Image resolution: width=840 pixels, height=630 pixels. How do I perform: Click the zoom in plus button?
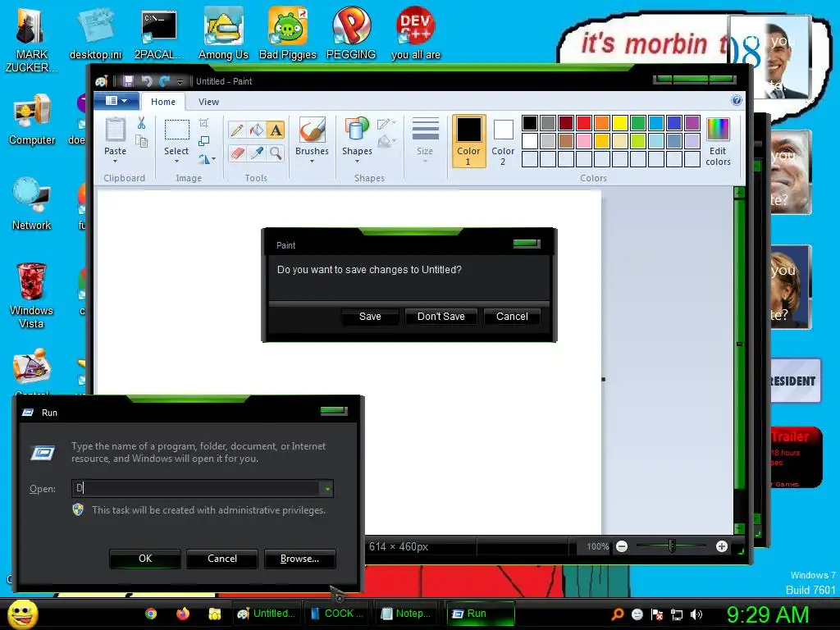pyautogui.click(x=722, y=546)
